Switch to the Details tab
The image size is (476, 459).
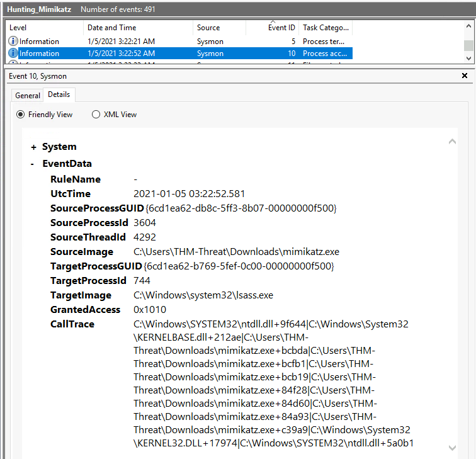pyautogui.click(x=59, y=94)
